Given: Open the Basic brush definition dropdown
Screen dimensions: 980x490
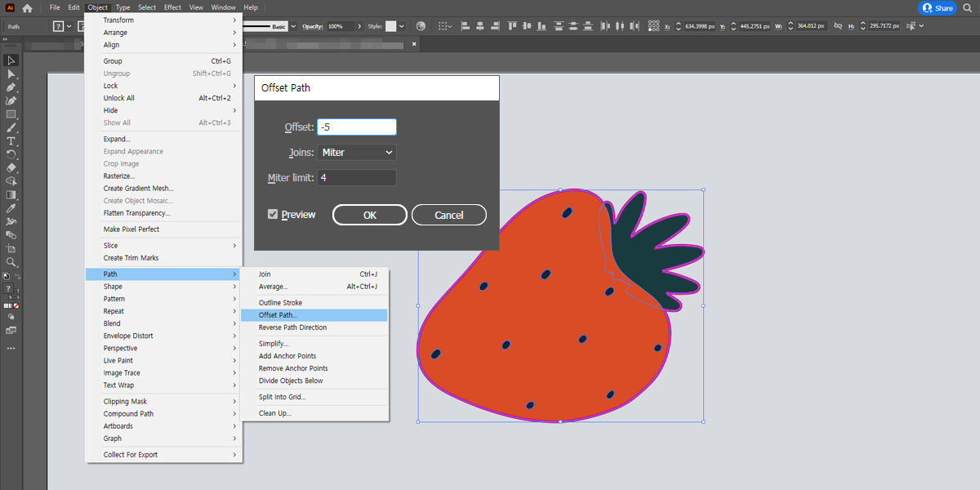Looking at the screenshot, I should coord(293,26).
